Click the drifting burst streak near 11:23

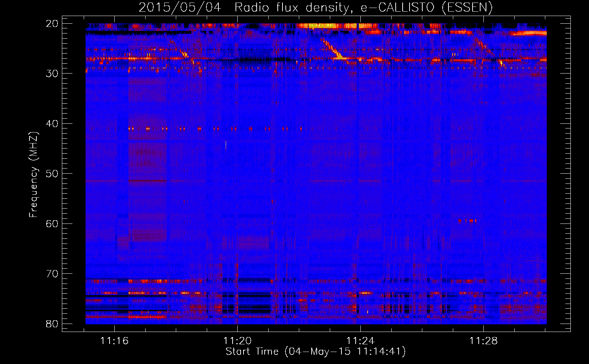pyautogui.click(x=332, y=49)
